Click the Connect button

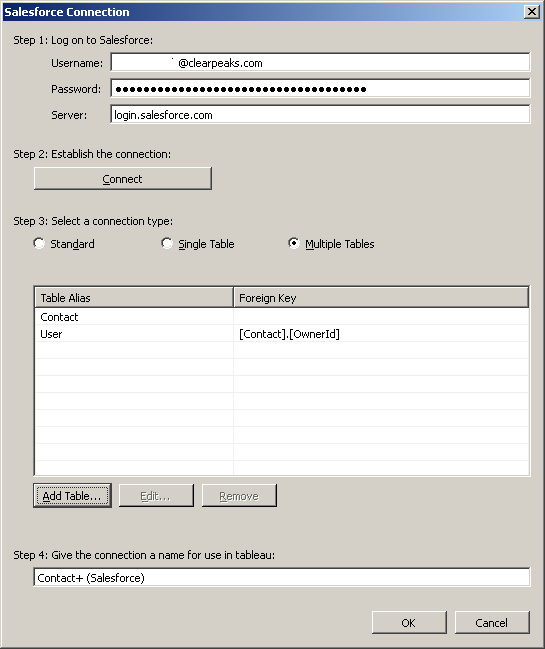tap(122, 179)
